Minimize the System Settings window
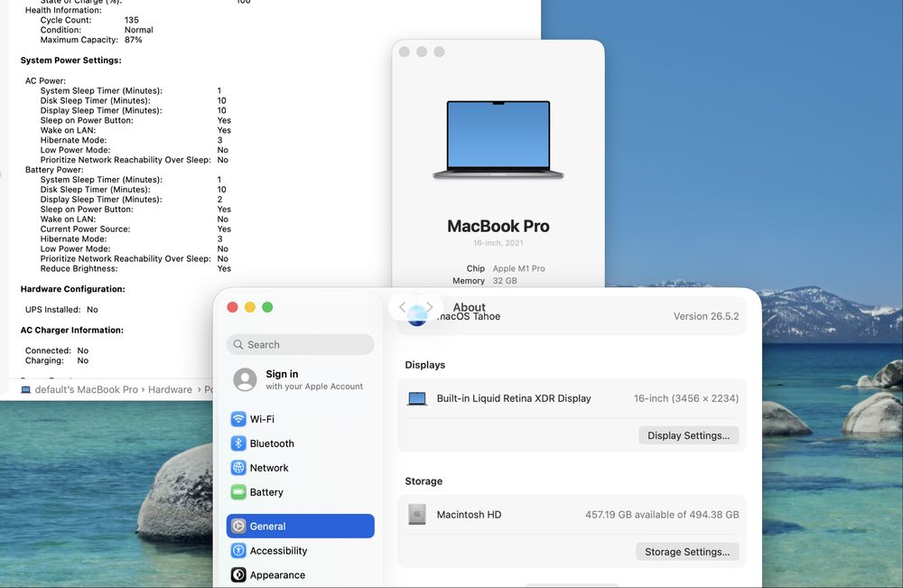 (x=250, y=307)
